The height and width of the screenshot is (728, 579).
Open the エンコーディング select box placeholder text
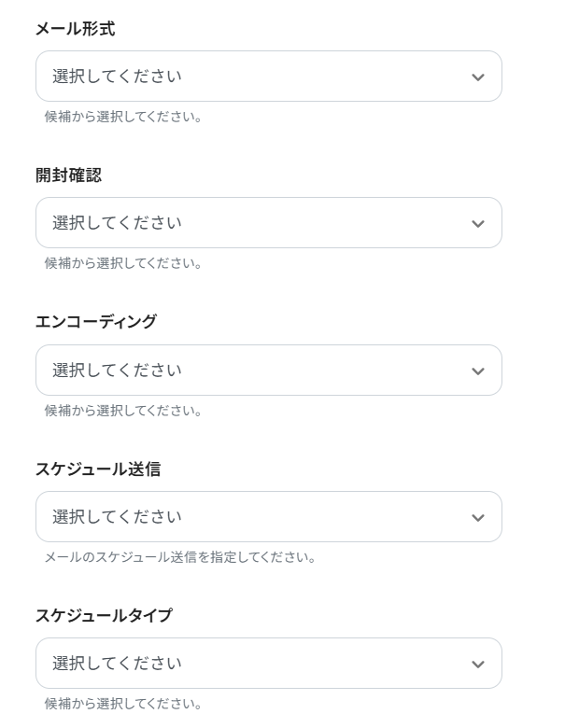tap(117, 371)
